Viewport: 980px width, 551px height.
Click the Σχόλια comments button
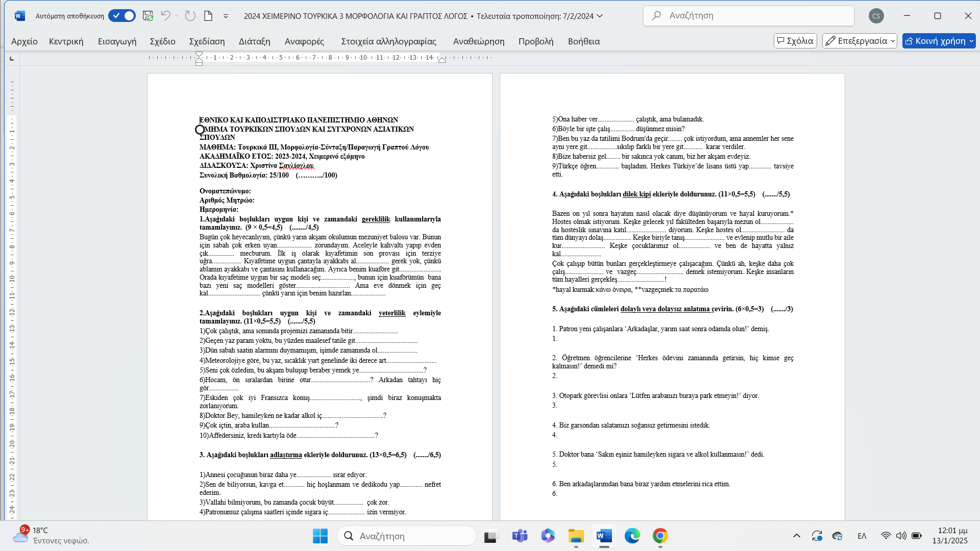[795, 41]
